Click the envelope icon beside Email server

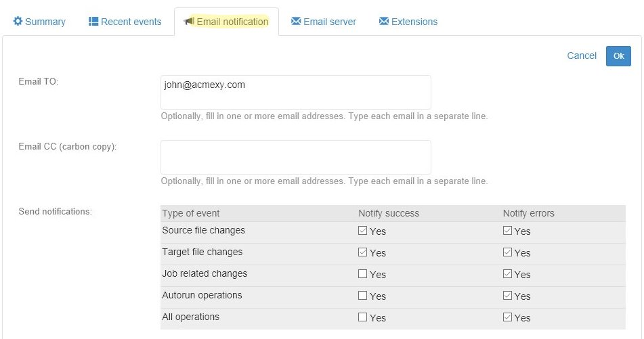pos(296,22)
